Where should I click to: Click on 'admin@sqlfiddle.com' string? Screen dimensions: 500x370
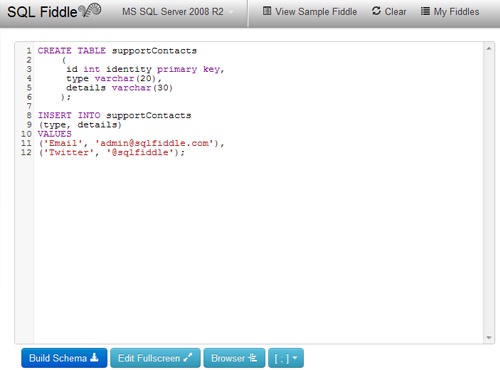(155, 143)
